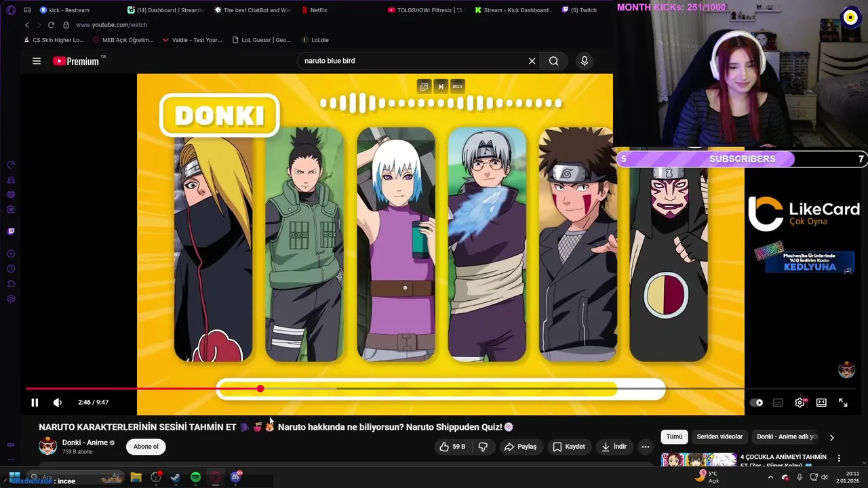Switch to the 'TOLGSHOW: Filtresiz' tab
Viewport: 868px width, 488px height.
click(x=425, y=10)
